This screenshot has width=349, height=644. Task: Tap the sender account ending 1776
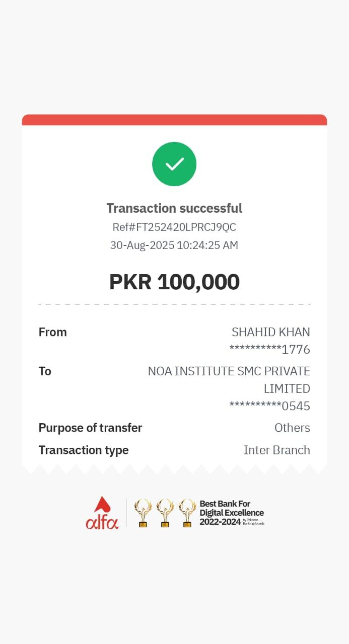269,349
